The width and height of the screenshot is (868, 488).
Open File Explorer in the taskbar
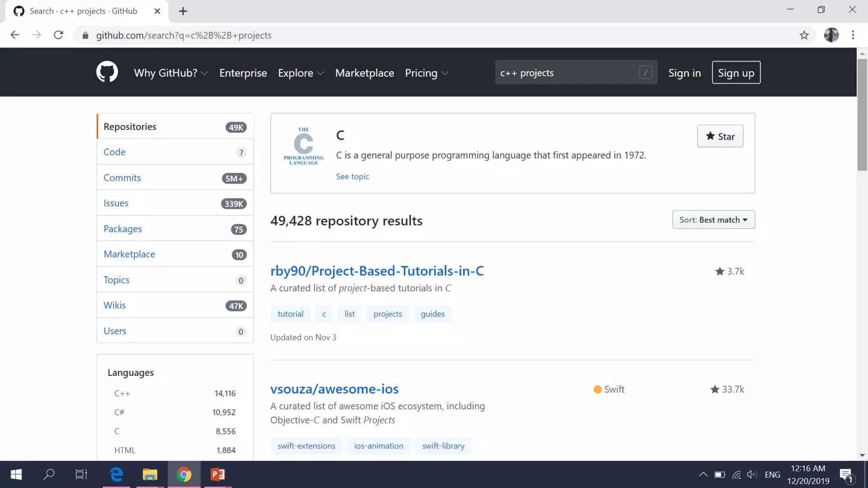[150, 474]
